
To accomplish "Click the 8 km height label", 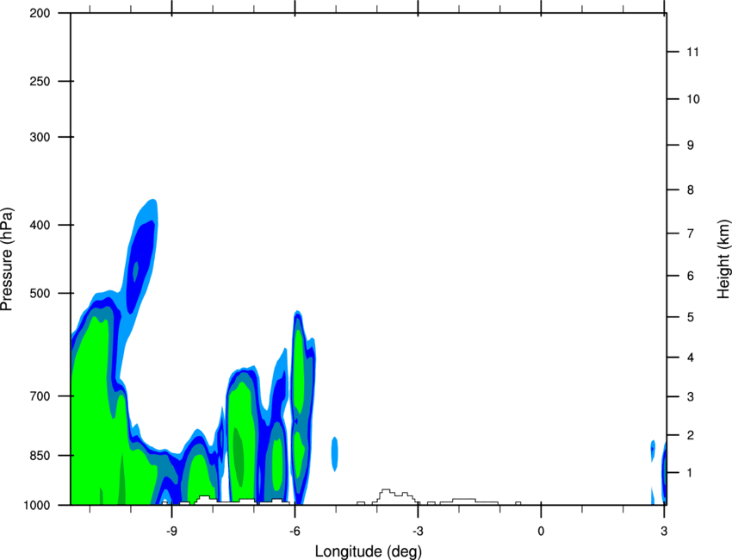I will [691, 190].
